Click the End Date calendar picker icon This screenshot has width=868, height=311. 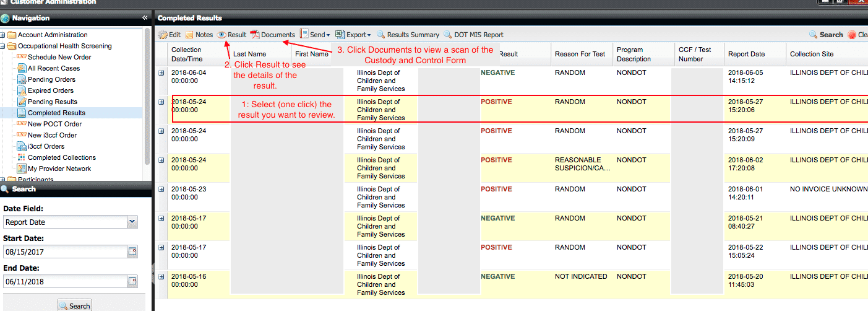(132, 281)
